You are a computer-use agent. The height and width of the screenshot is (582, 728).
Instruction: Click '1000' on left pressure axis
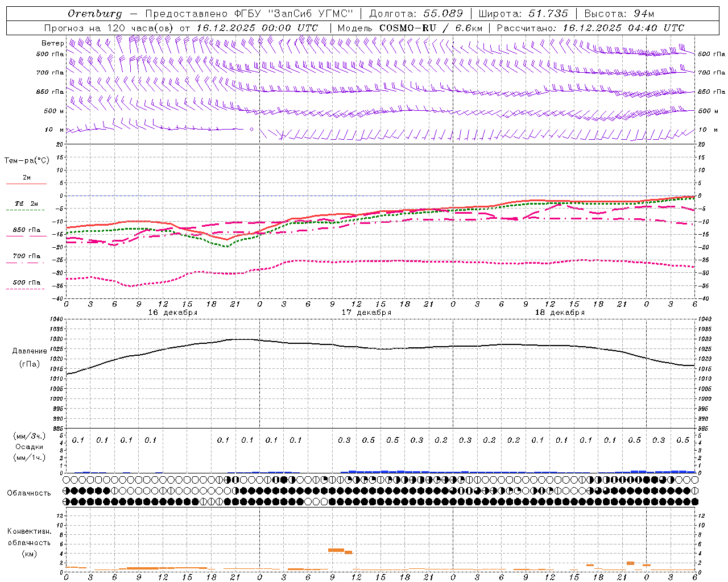[56, 399]
